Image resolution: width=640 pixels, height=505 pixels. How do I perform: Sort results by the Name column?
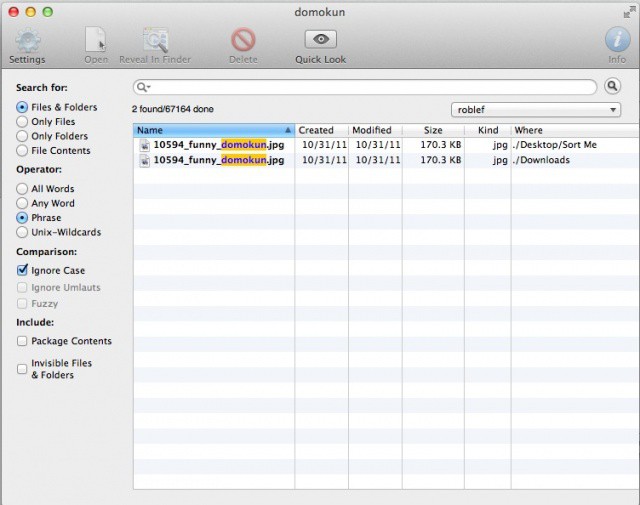210,130
